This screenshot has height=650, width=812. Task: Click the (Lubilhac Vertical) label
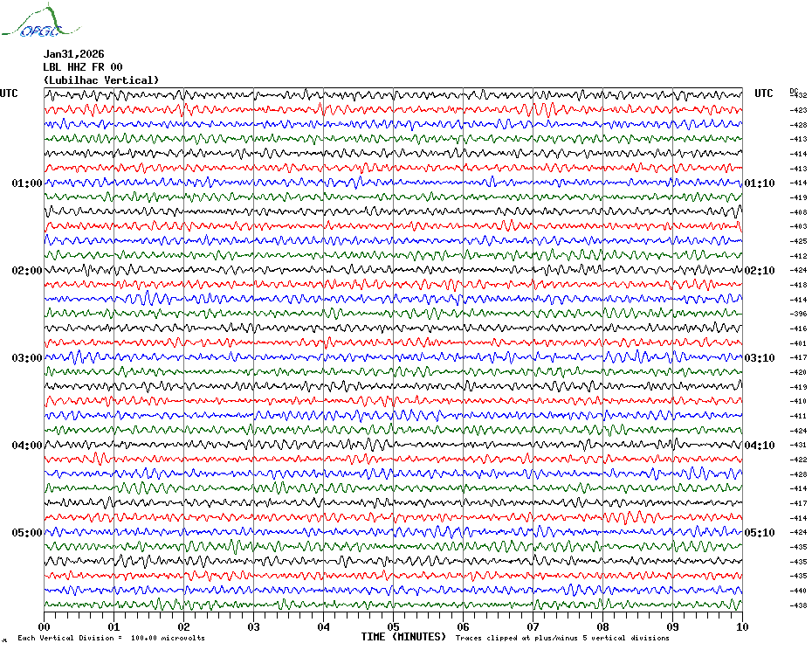(101, 80)
